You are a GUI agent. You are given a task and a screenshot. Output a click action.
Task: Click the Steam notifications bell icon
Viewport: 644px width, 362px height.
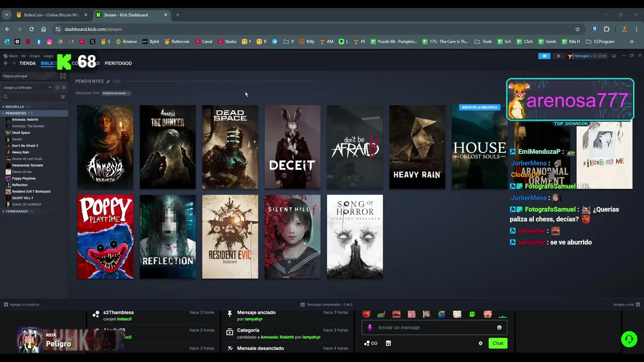(x=558, y=56)
